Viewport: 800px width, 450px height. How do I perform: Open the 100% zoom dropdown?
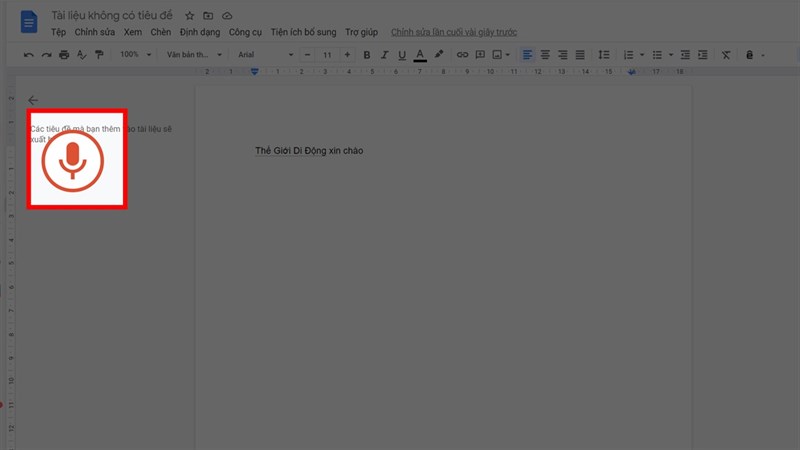pos(135,55)
